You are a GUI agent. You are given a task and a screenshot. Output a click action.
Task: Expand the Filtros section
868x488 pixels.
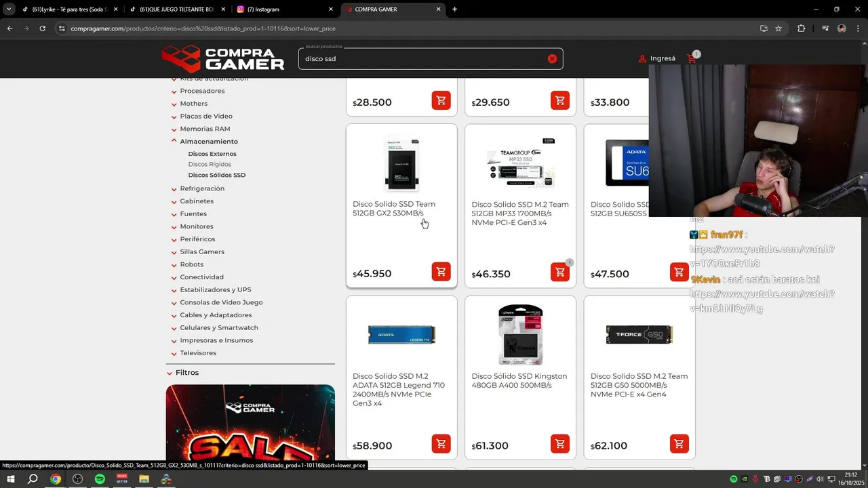[186, 373]
